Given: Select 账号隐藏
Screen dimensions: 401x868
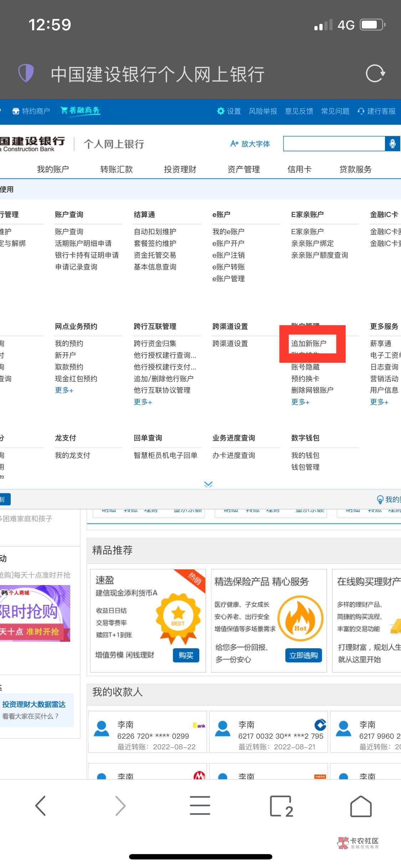Looking at the screenshot, I should 305,367.
